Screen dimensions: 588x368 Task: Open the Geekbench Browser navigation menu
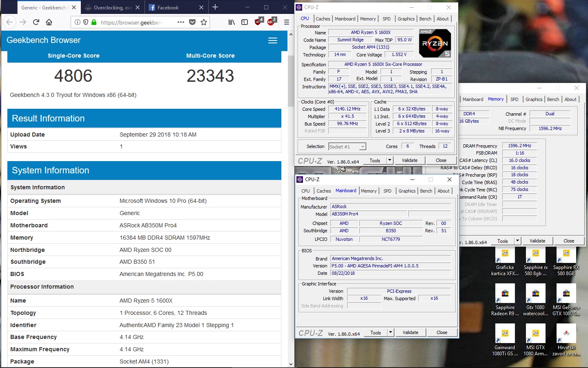click(273, 40)
